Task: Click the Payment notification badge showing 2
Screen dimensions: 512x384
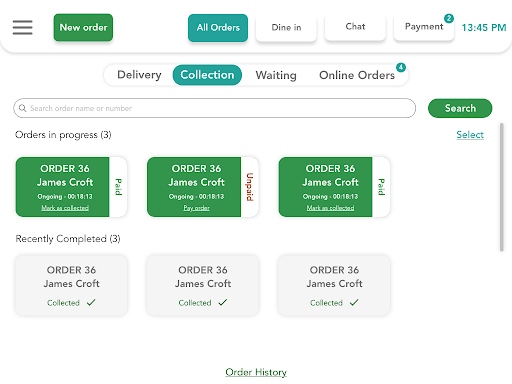Action: (x=449, y=18)
